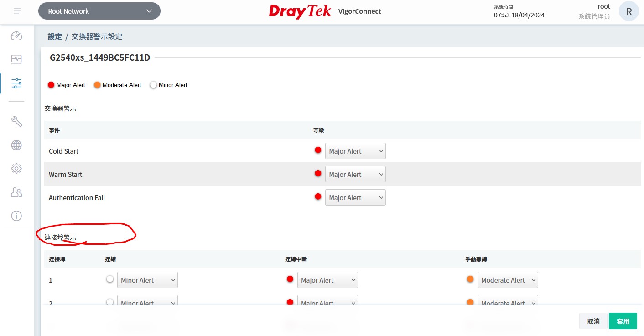Click the 取消 cancel button
Image resolution: width=644 pixels, height=336 pixels.
pos(593,321)
